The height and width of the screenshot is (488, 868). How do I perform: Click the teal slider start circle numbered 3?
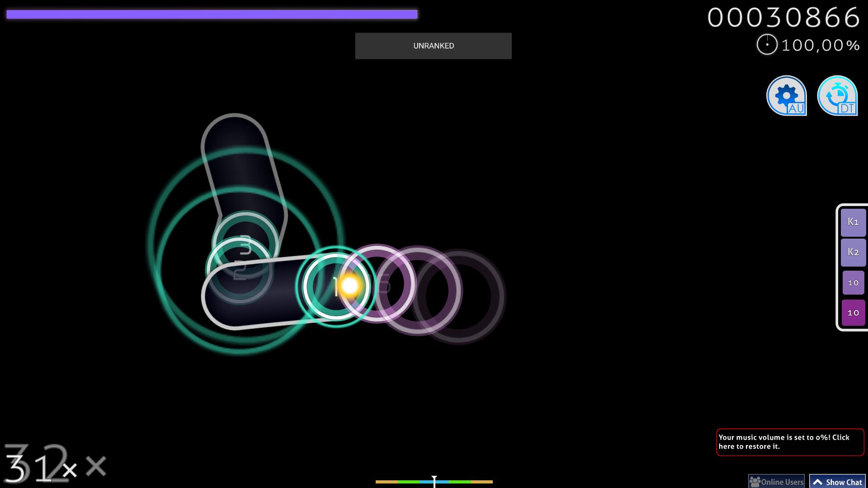(x=245, y=245)
